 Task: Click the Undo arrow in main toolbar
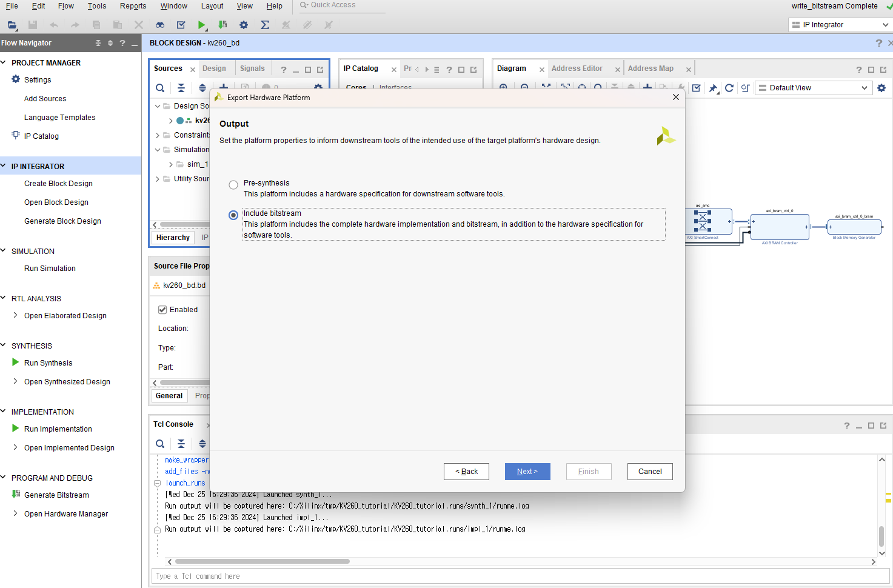coord(54,25)
